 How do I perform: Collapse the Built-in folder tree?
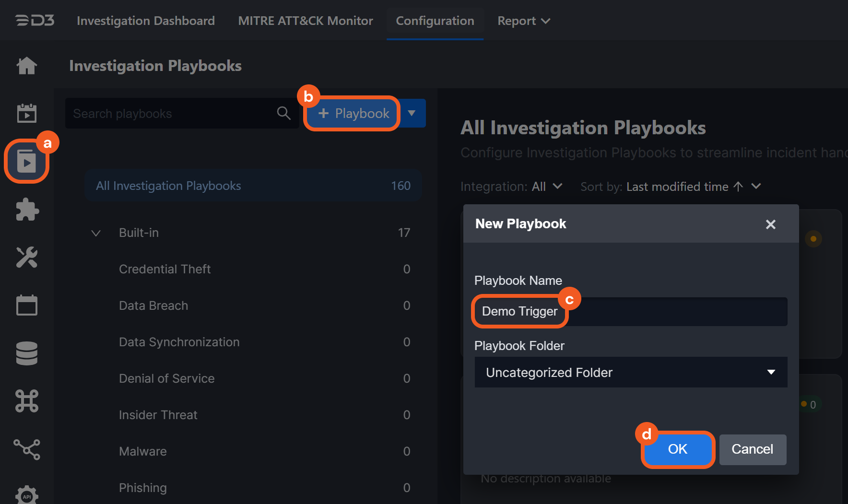tap(96, 233)
